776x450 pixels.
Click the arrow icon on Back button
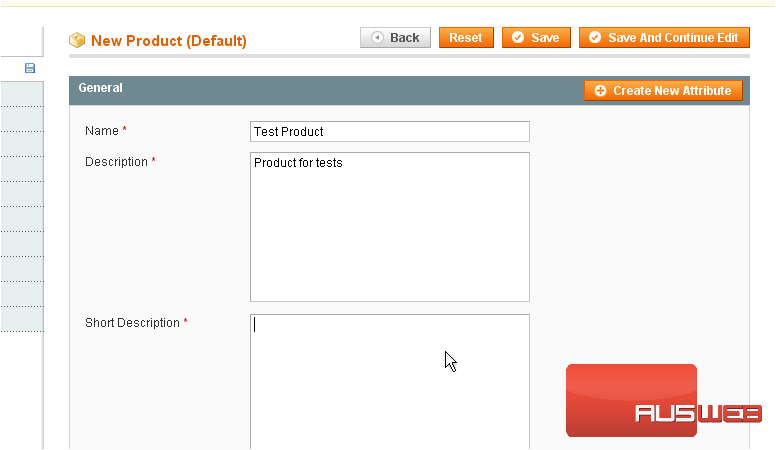pos(377,38)
